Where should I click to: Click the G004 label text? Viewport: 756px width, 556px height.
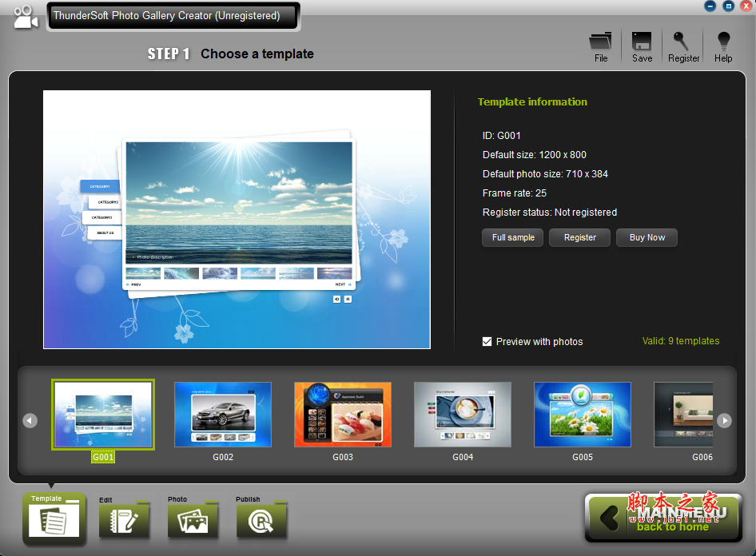(463, 457)
